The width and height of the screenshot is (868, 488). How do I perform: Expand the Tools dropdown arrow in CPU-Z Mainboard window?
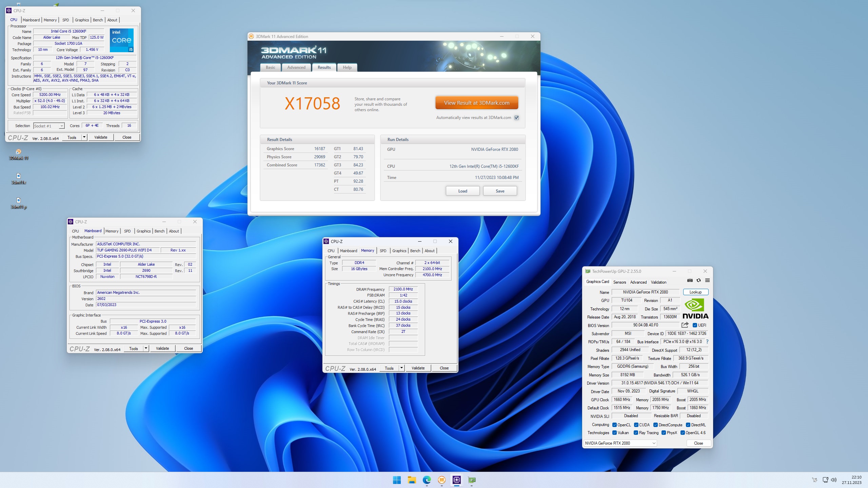coord(146,348)
